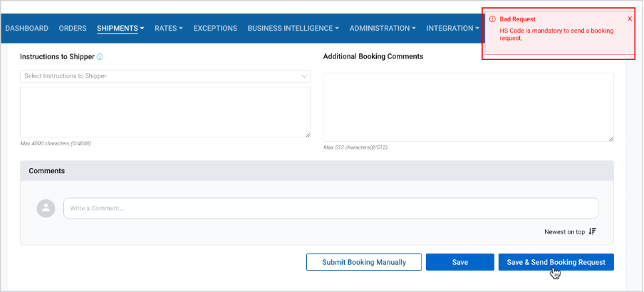Image resolution: width=644 pixels, height=292 pixels.
Task: Go to the Orders page
Action: pos(73,28)
